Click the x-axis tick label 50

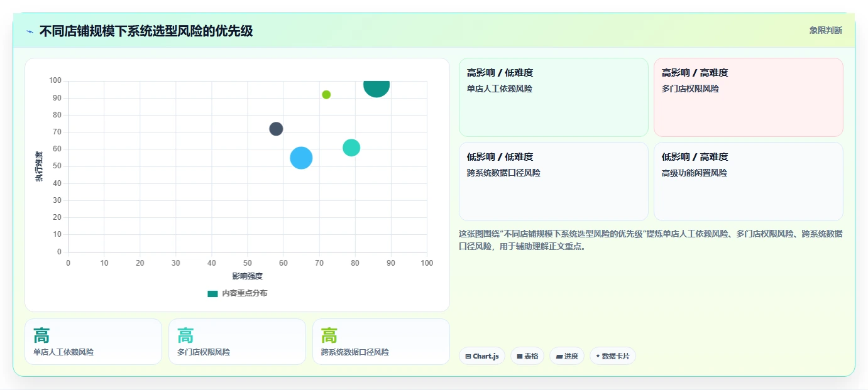click(248, 263)
